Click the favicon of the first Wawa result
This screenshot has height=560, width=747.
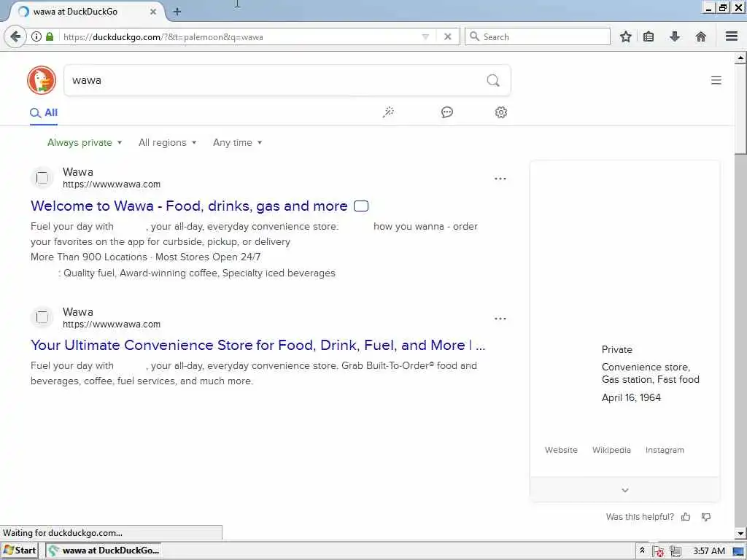pos(42,178)
